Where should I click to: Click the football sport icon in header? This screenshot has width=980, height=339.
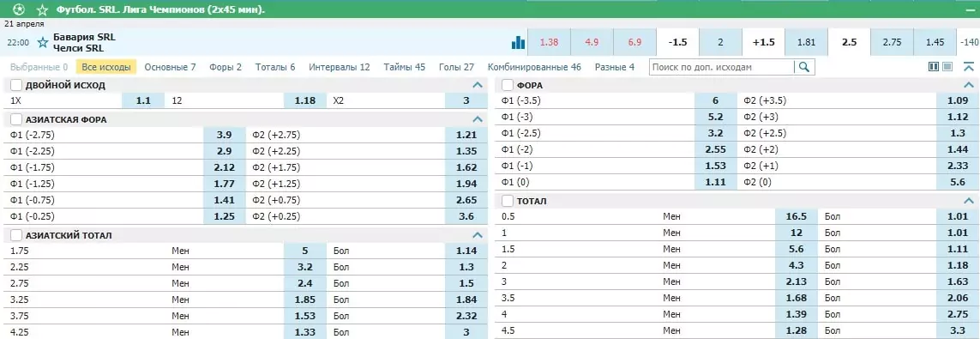point(18,10)
